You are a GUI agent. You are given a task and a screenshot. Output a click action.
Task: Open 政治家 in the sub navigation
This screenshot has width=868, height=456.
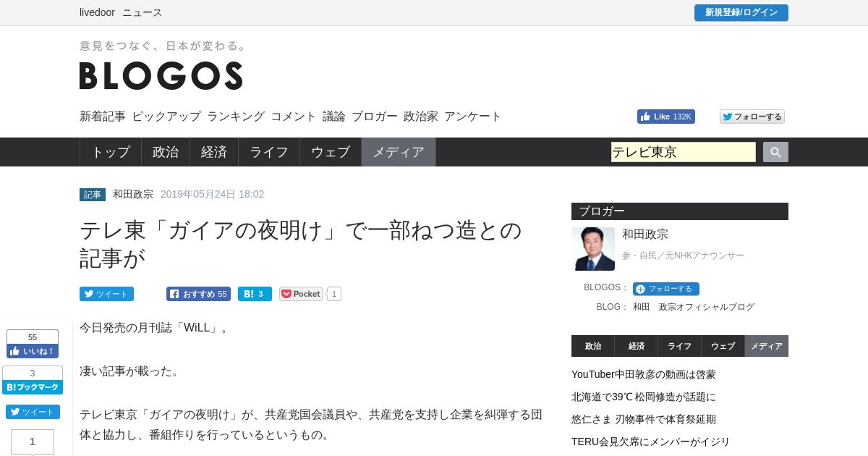pos(421,116)
